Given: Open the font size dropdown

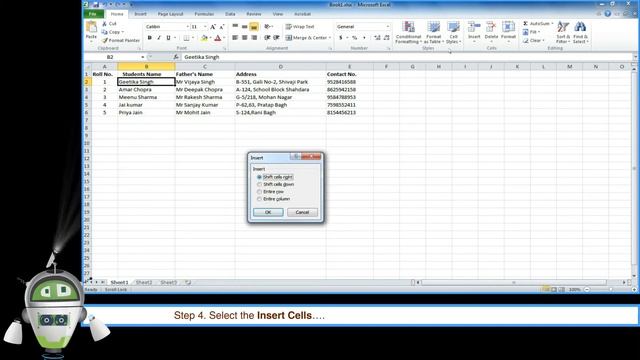Looking at the screenshot, I should (205, 27).
